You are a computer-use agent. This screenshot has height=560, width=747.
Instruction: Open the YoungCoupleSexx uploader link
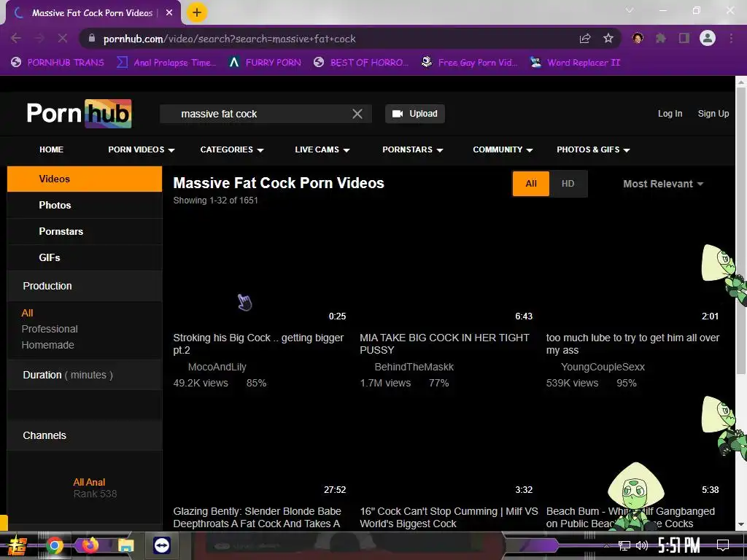pyautogui.click(x=603, y=367)
